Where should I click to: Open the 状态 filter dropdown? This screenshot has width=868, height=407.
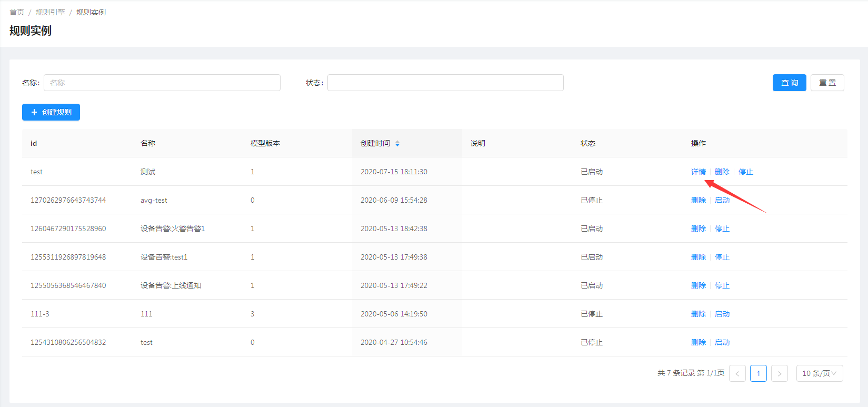pos(445,83)
